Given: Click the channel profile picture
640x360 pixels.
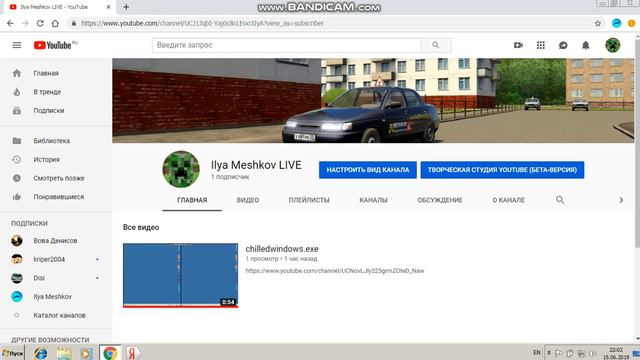Looking at the screenshot, I should click(x=181, y=169).
